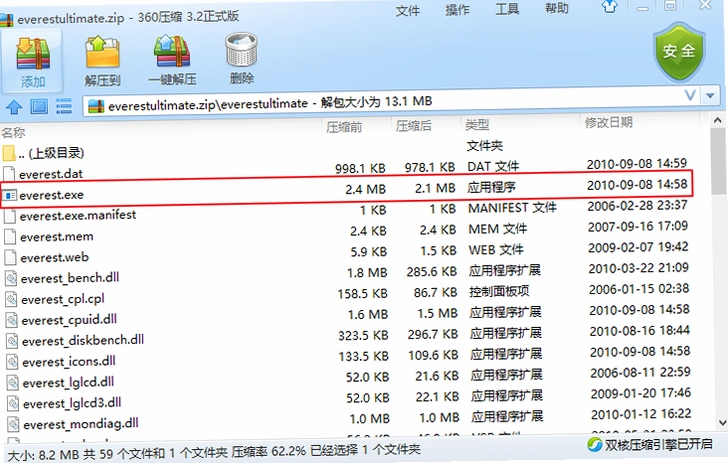Click the 2010-03-22 21:09 date cell

[638, 268]
